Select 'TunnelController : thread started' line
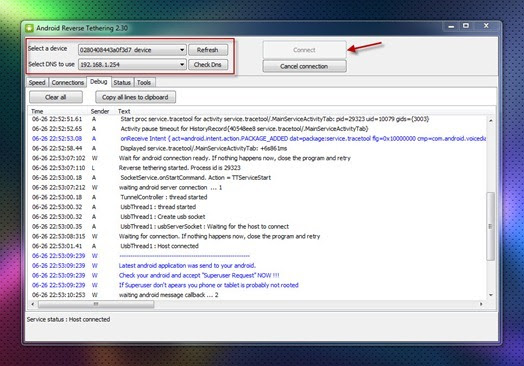 pos(257,197)
